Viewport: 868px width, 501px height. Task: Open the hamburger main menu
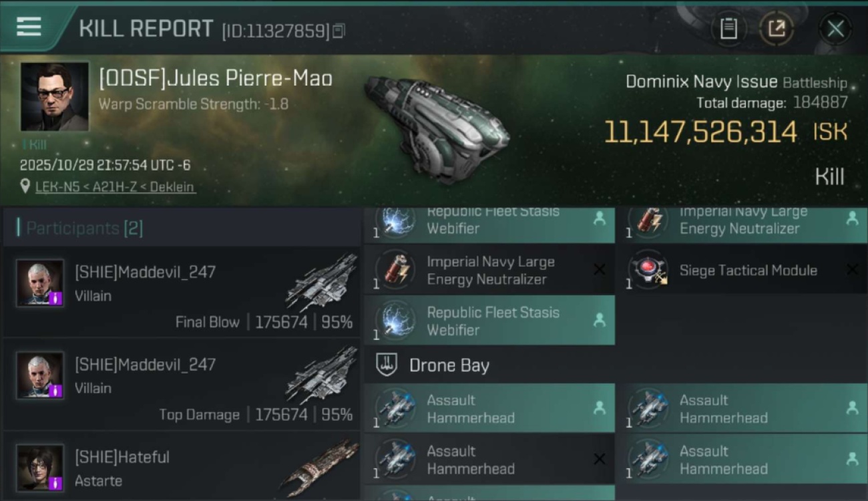29,27
